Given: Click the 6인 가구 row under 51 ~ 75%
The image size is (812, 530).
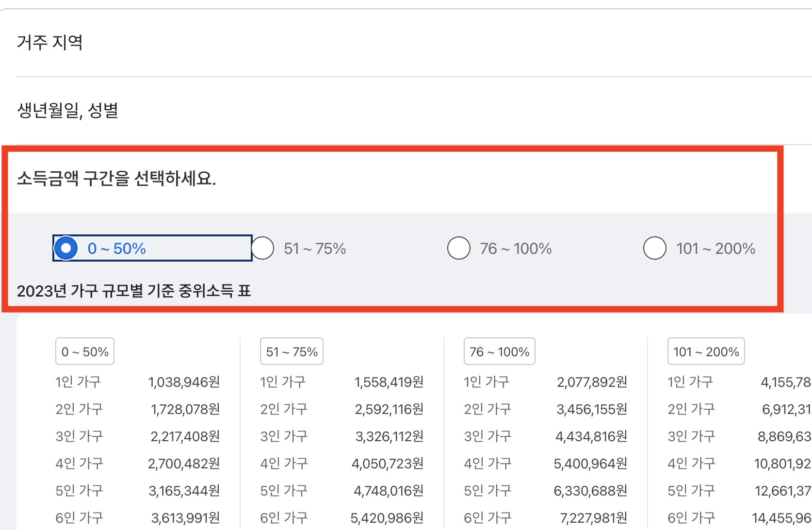Looking at the screenshot, I should pos(283,517).
